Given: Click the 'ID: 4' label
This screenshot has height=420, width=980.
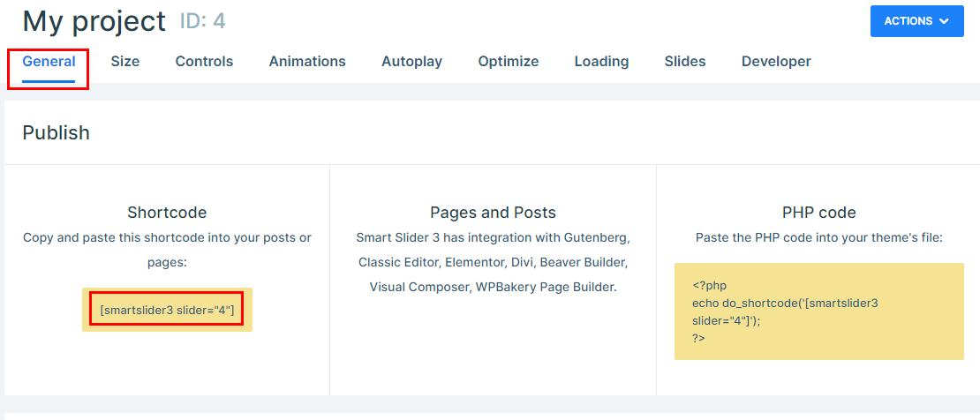Looking at the screenshot, I should [x=202, y=21].
